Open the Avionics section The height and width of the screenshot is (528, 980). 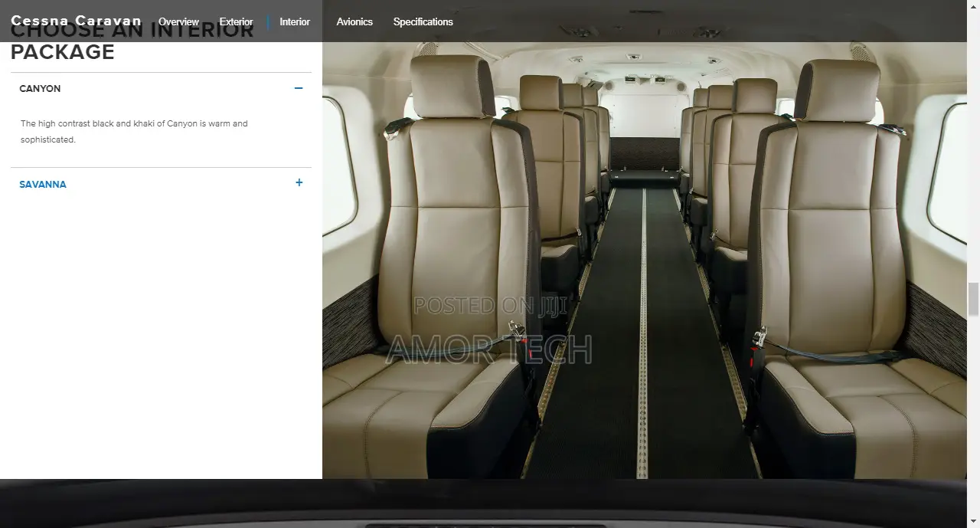pyautogui.click(x=354, y=21)
